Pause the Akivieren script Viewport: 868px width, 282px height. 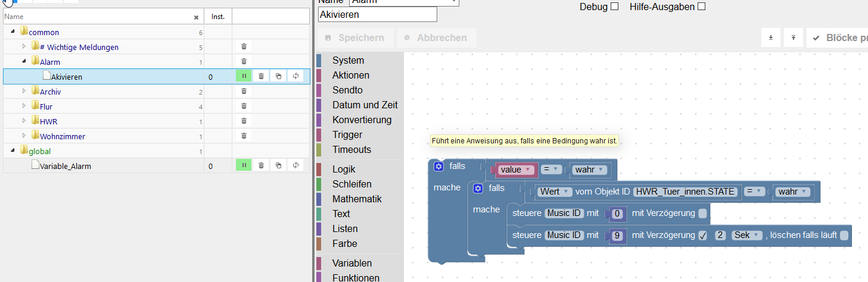(244, 76)
